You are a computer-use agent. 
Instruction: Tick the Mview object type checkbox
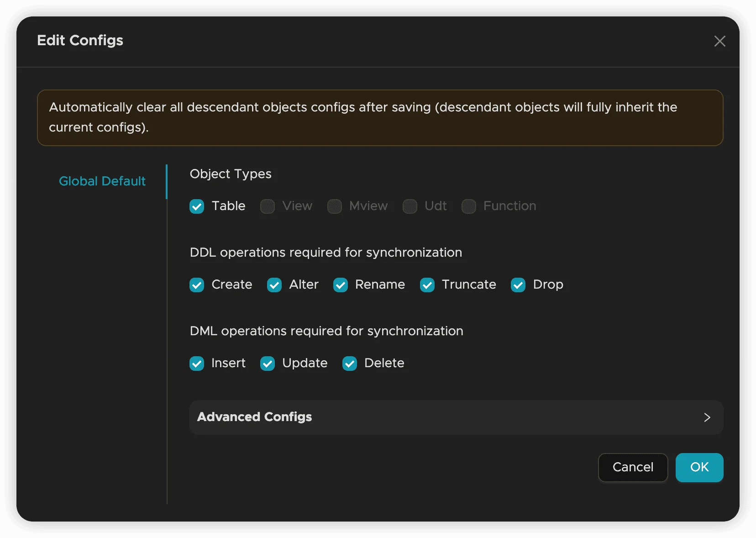point(335,206)
